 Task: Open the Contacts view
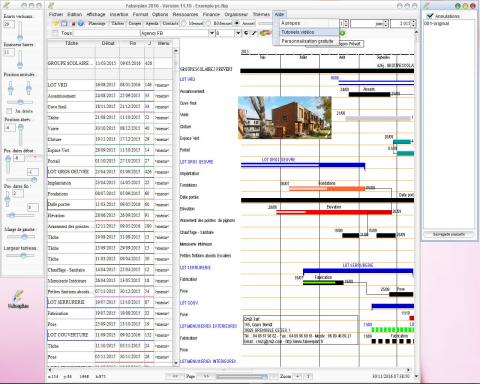click(x=170, y=23)
